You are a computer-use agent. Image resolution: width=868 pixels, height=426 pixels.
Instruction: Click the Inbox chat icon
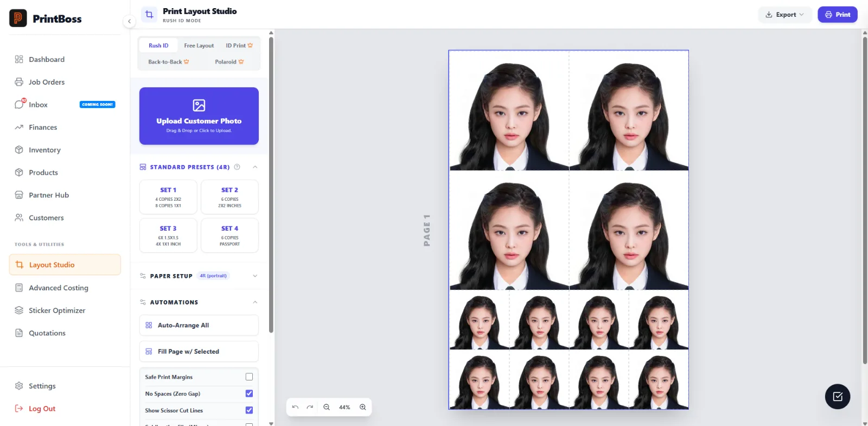(19, 104)
